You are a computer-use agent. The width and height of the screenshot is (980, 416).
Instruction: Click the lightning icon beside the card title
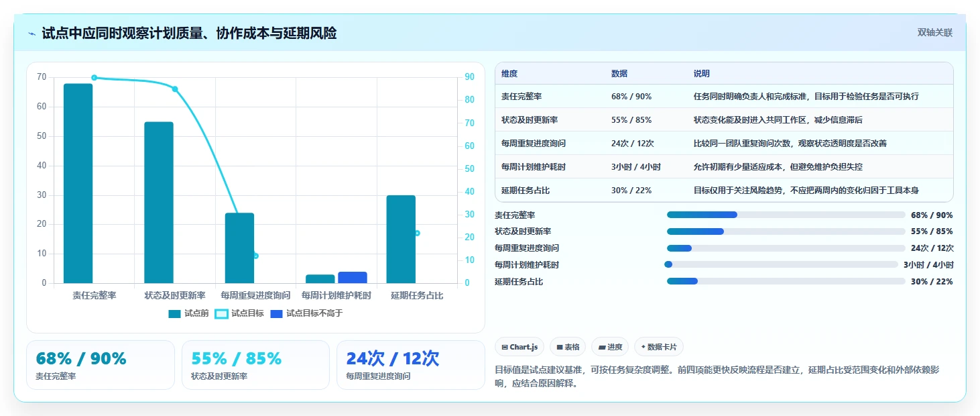coord(32,34)
